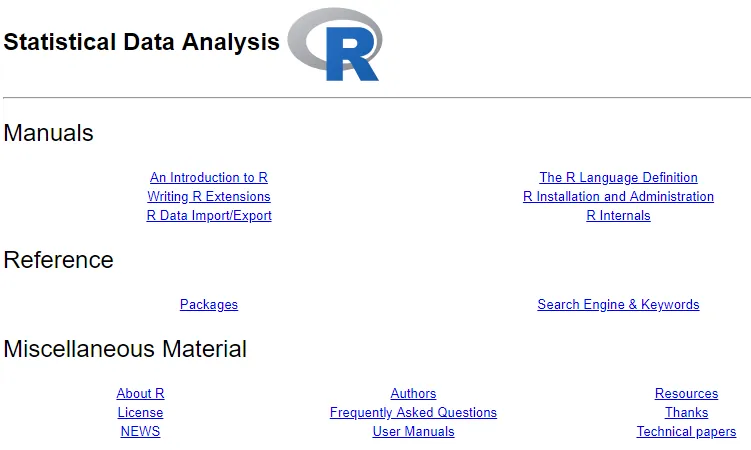Visit the About R page

(140, 394)
